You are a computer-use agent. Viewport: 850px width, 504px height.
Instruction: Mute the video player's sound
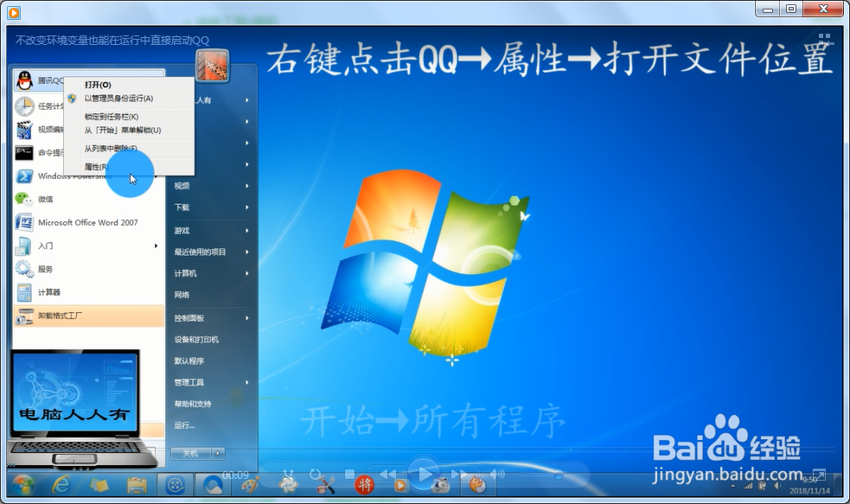pyautogui.click(x=496, y=475)
